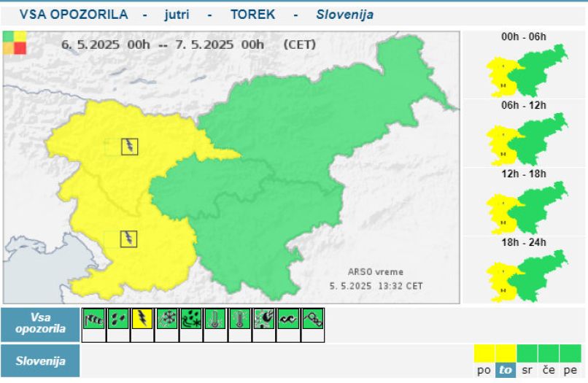The image size is (588, 383).
Task: Select the sea waves warning icon
Action: tap(288, 319)
